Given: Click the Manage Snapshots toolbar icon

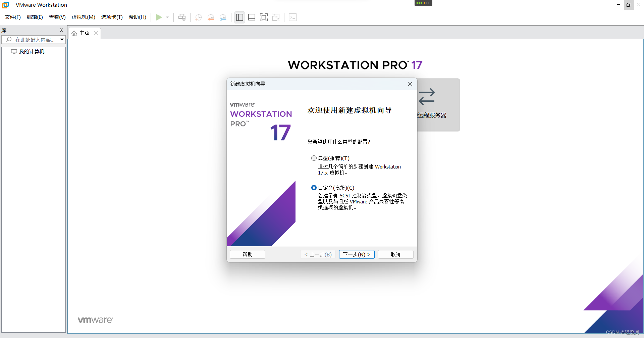Looking at the screenshot, I should click(x=223, y=17).
